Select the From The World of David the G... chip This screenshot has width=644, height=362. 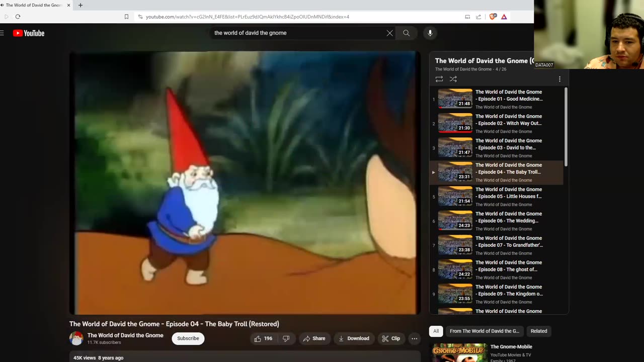[x=485, y=331]
